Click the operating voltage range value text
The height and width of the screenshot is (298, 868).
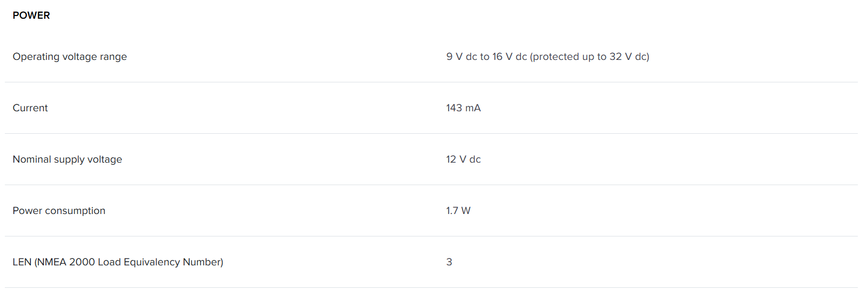547,57
